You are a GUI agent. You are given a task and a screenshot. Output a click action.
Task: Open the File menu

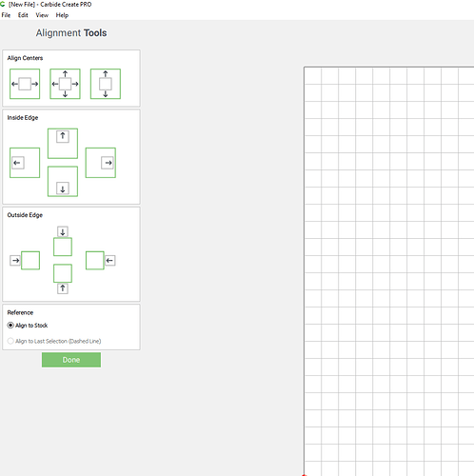pyautogui.click(x=6, y=15)
